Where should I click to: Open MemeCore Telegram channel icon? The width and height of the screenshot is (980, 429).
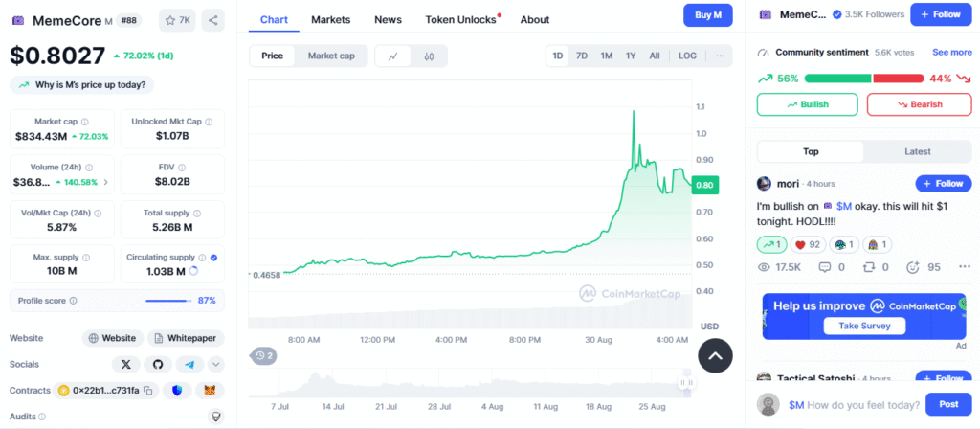click(x=189, y=364)
